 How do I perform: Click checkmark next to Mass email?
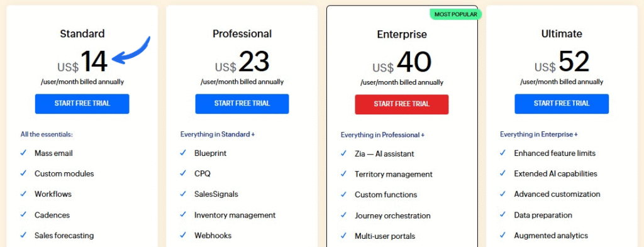23,153
